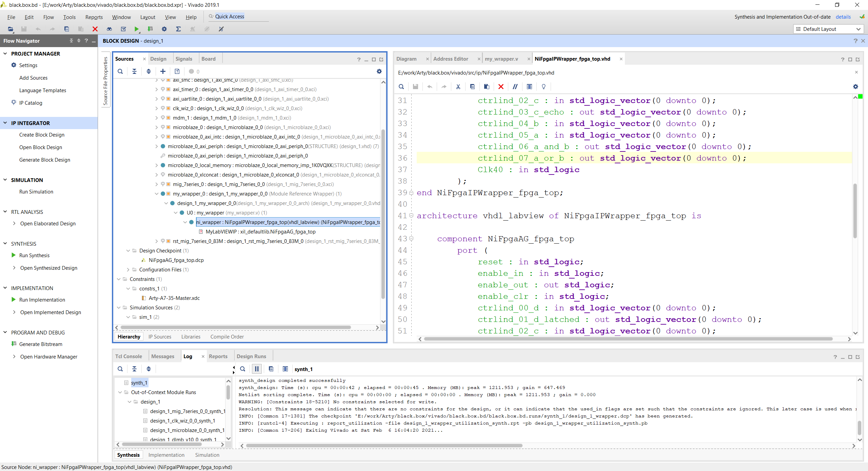Expand the Configuration Files folder
868x471 pixels.
[128, 270]
